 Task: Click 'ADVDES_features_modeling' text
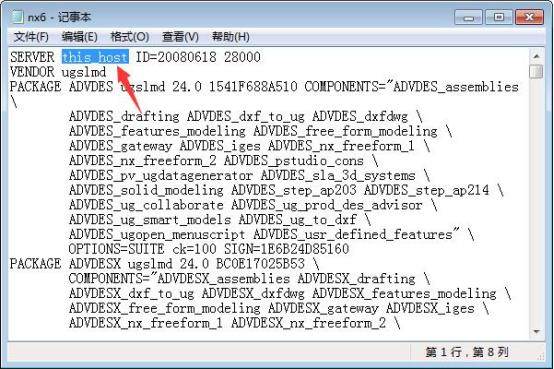(x=157, y=131)
